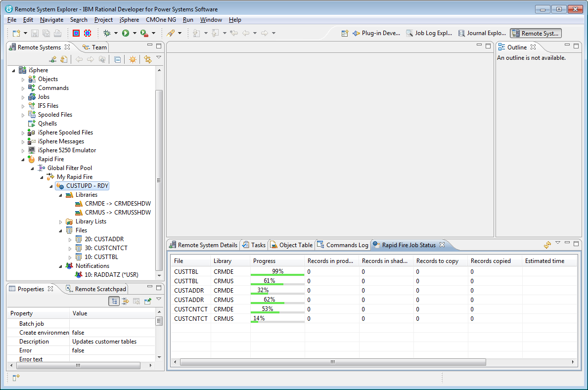Switch to Job Log Explorer perspective
588x390 pixels.
[429, 33]
